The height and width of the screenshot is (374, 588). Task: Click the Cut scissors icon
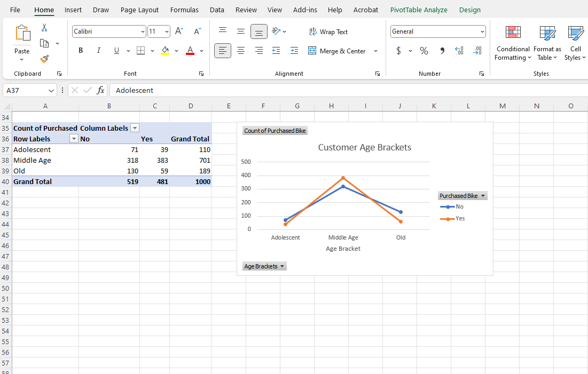click(x=44, y=27)
